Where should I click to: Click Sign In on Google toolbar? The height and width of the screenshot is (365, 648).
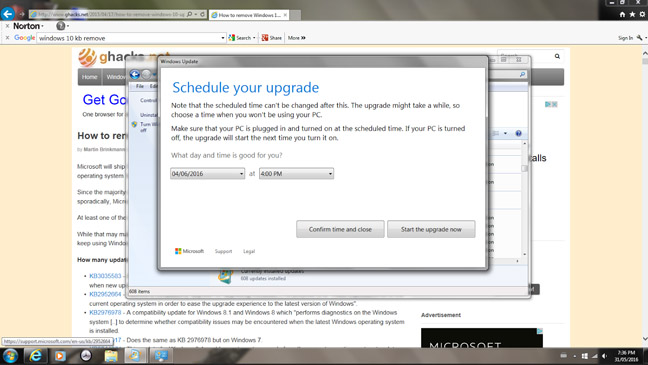[625, 38]
